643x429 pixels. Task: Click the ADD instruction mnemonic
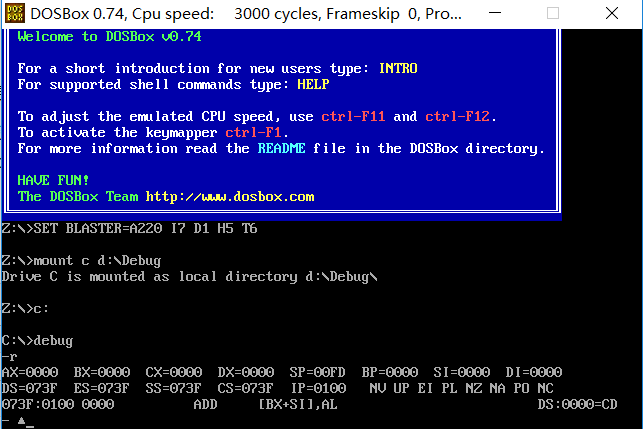coord(205,404)
